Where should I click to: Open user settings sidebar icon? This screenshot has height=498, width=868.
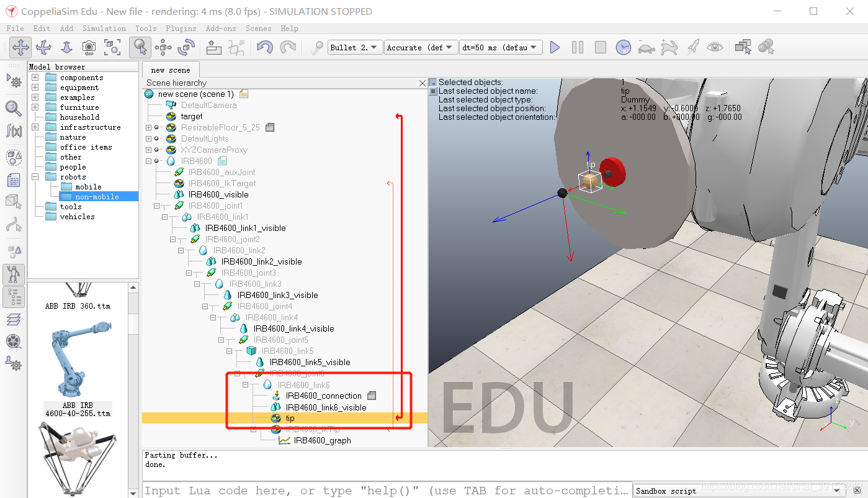point(14,363)
